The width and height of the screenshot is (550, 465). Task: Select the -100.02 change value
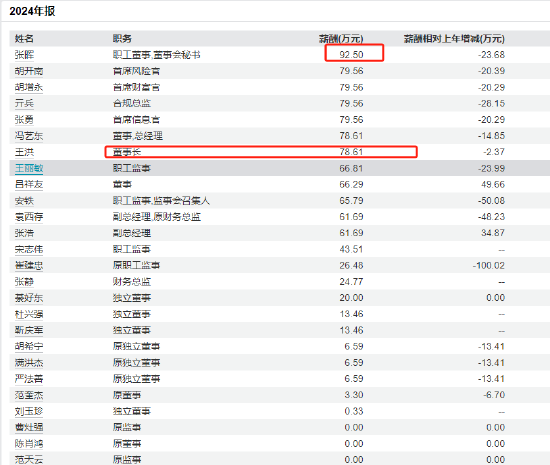[x=489, y=265]
